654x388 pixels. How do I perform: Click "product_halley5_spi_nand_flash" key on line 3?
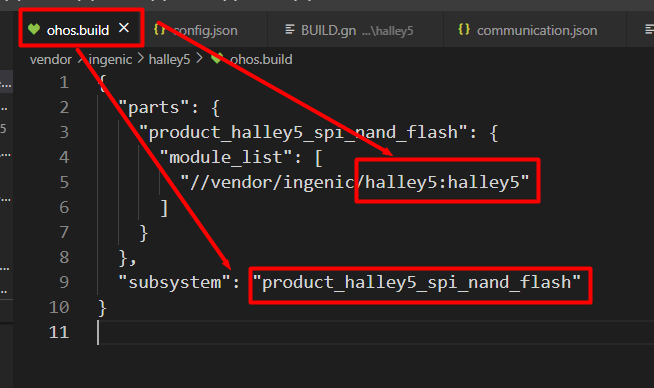click(x=303, y=133)
